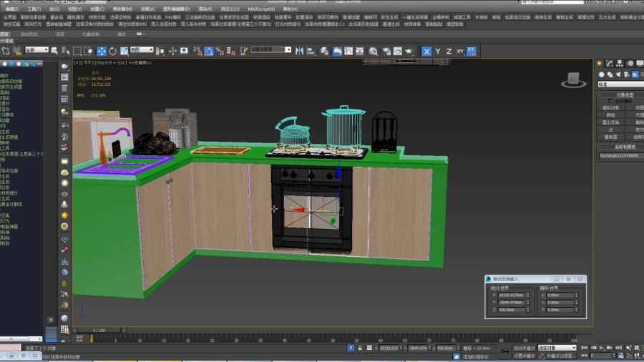Click the 设置关键点 Set Key button
The height and width of the screenshot is (362, 644).
(x=524, y=356)
